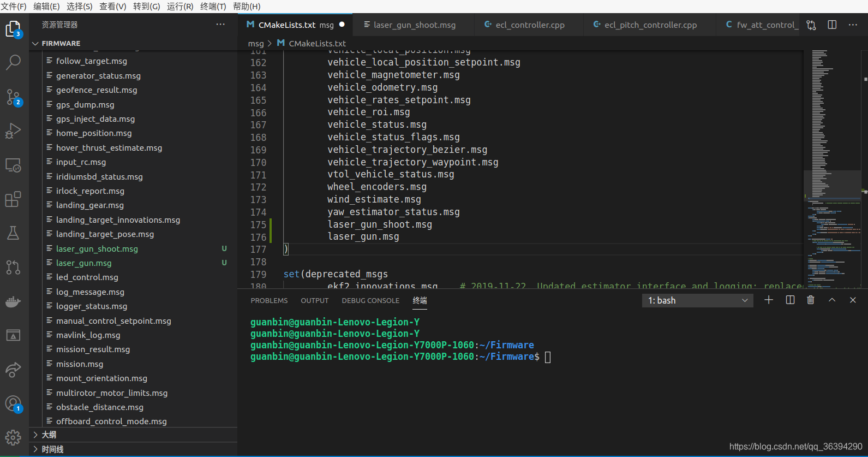
Task: Click the msg breadcrumb segment
Action: point(256,44)
